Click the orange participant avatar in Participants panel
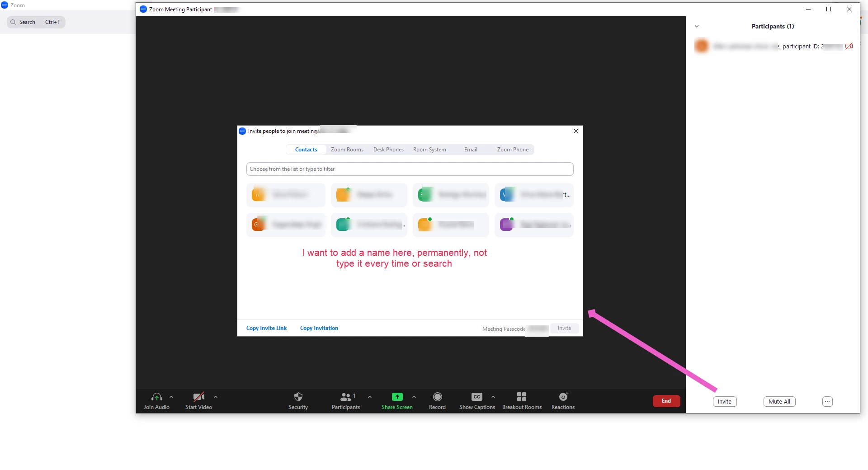868x470 pixels. click(x=702, y=46)
